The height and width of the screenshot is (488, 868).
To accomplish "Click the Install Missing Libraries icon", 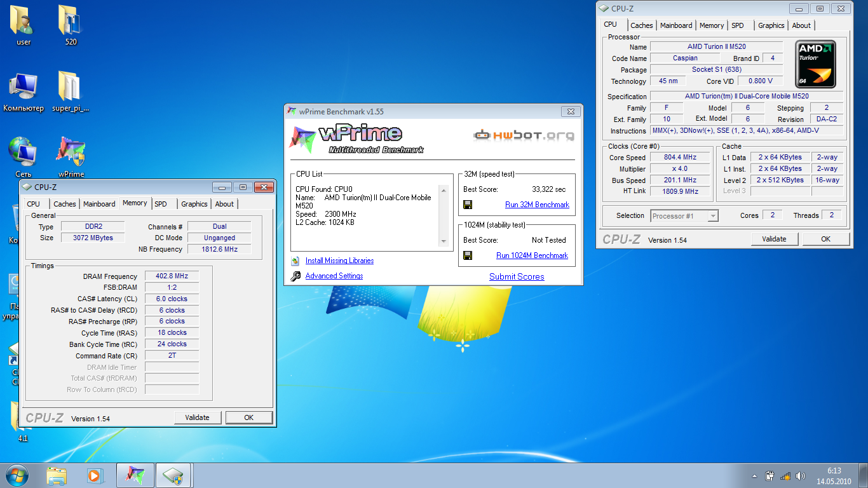I will [x=295, y=261].
